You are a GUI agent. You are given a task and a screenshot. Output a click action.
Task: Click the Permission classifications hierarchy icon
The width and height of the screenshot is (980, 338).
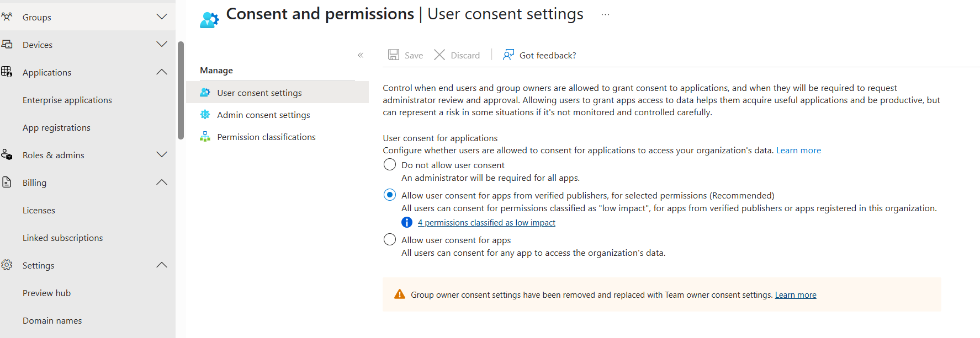click(x=205, y=137)
